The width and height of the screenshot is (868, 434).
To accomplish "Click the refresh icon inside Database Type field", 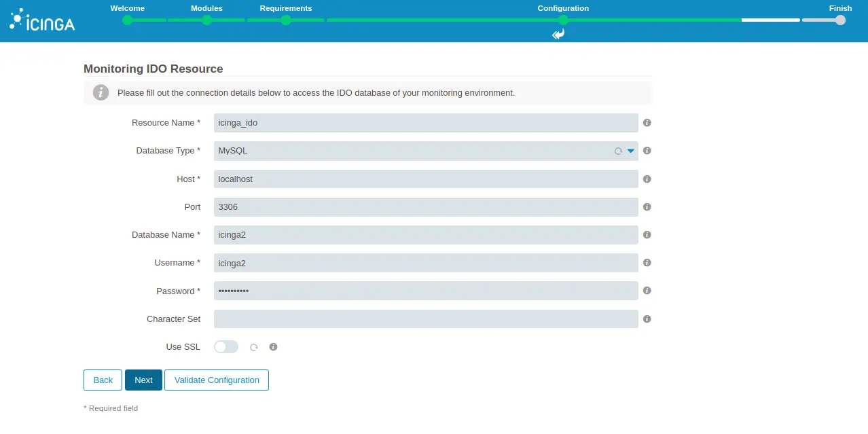I will pyautogui.click(x=618, y=151).
